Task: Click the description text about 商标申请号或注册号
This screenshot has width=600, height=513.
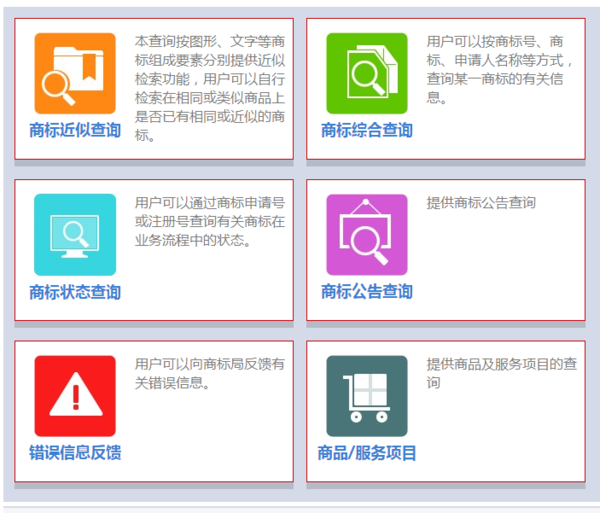Action: (210, 221)
